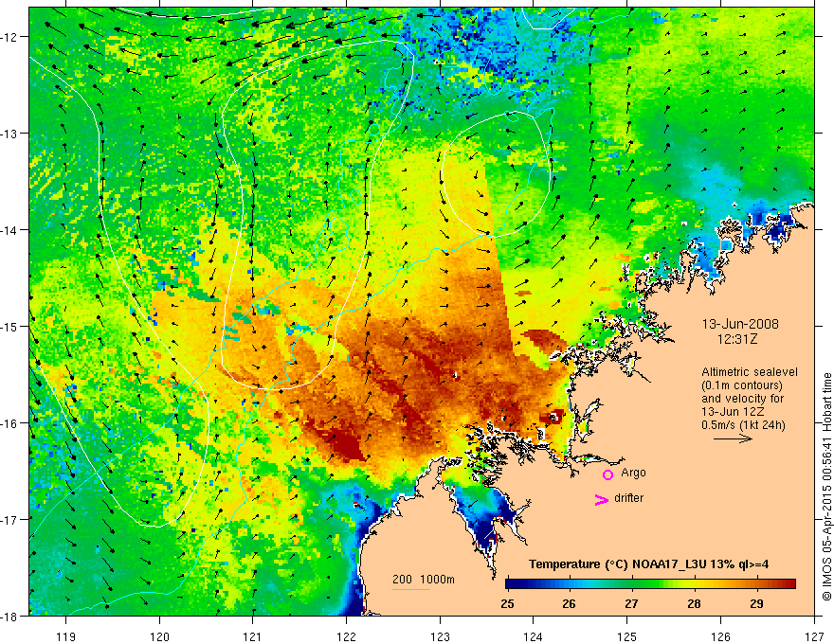Image resolution: width=834 pixels, height=644 pixels.
Task: Click the '12:31Z' time text
Action: [x=736, y=339]
